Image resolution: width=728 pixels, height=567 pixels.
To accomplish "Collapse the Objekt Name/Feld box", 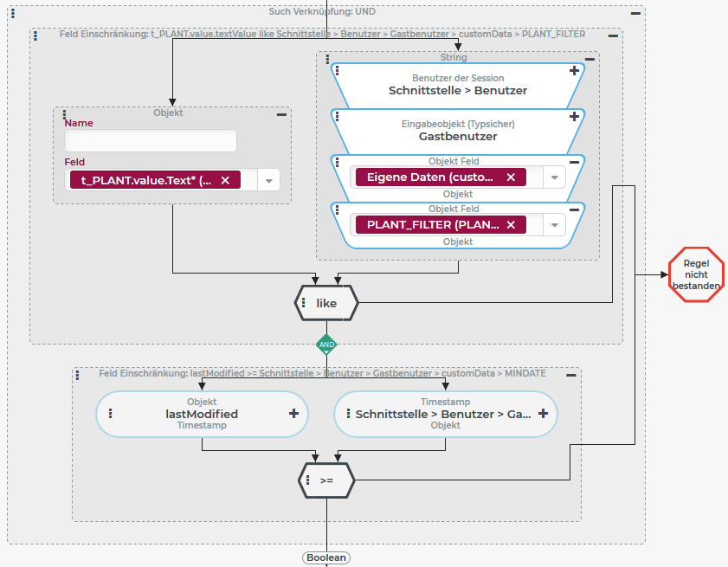I will (x=281, y=114).
